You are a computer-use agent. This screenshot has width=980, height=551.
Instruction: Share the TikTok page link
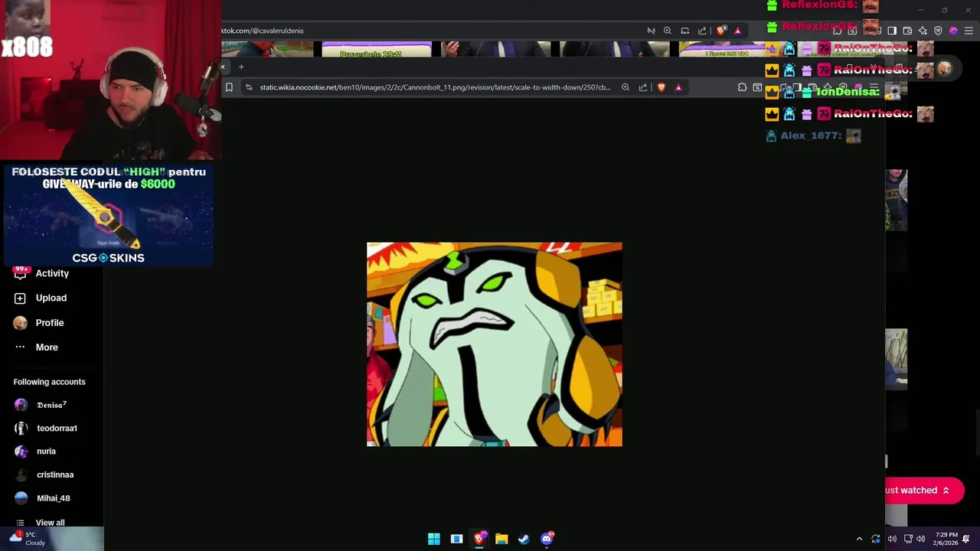(702, 31)
